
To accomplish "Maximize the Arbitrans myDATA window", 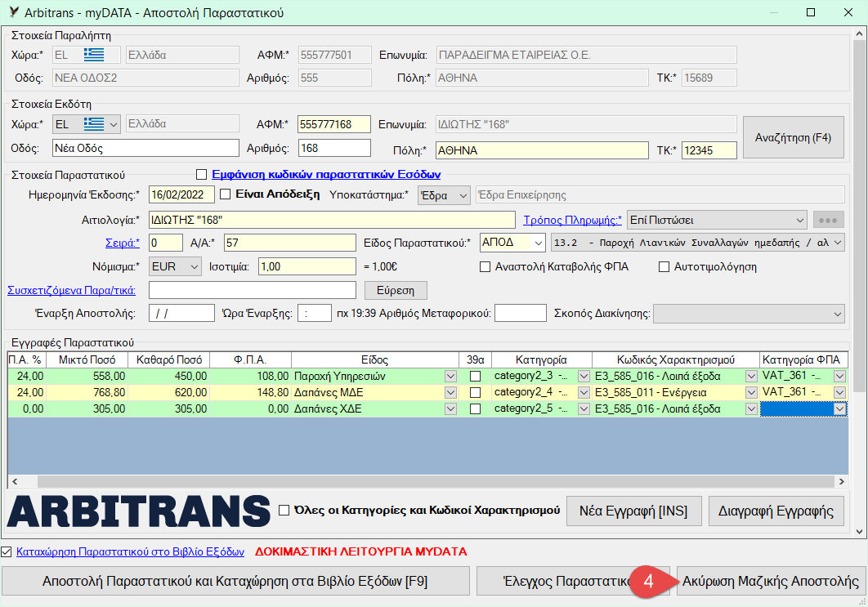I will (811, 12).
